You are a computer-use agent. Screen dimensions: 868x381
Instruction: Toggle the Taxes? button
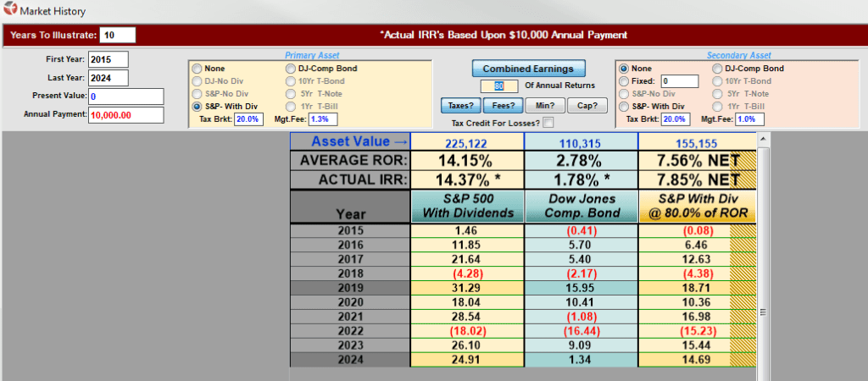(x=460, y=105)
